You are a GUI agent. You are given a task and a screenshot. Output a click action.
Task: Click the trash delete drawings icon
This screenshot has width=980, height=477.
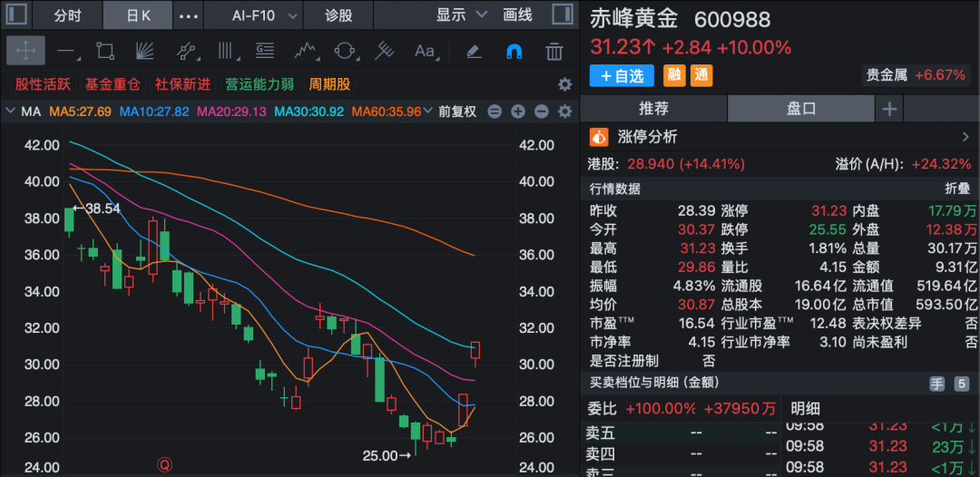(x=554, y=51)
